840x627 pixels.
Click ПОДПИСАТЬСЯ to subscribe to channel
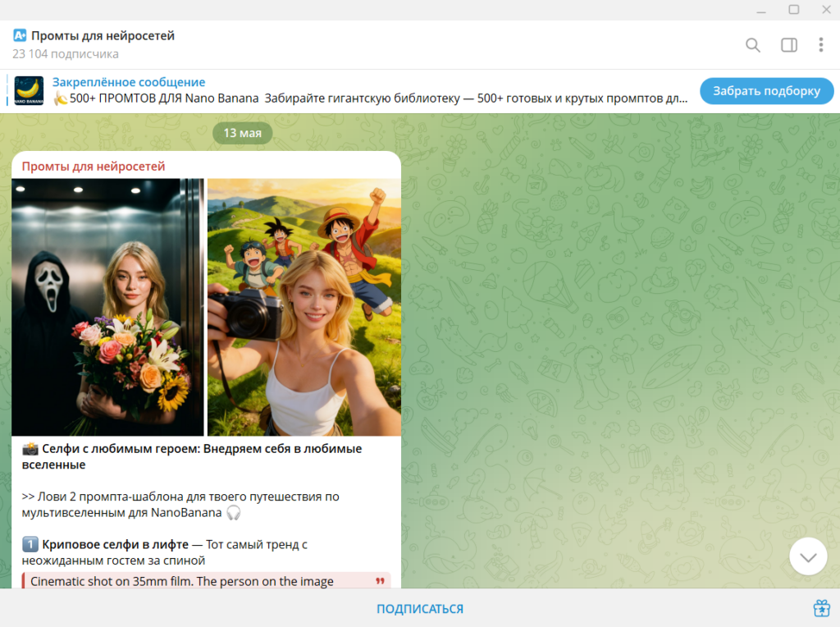[419, 609]
